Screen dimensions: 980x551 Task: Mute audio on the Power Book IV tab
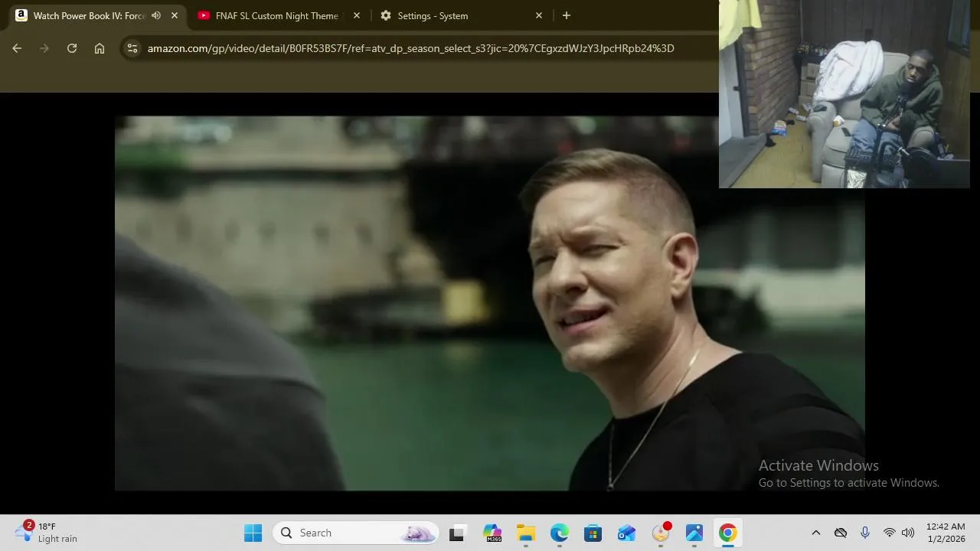tap(156, 15)
